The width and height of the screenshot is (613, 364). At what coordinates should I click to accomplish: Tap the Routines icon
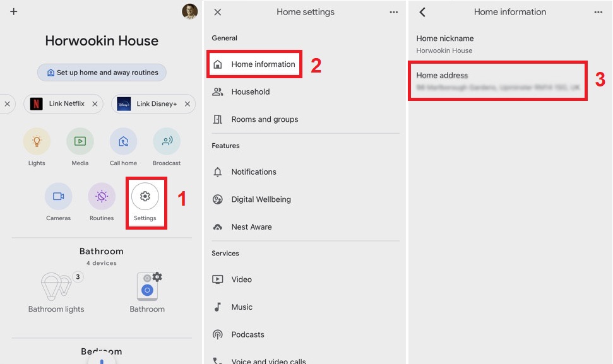pyautogui.click(x=102, y=196)
